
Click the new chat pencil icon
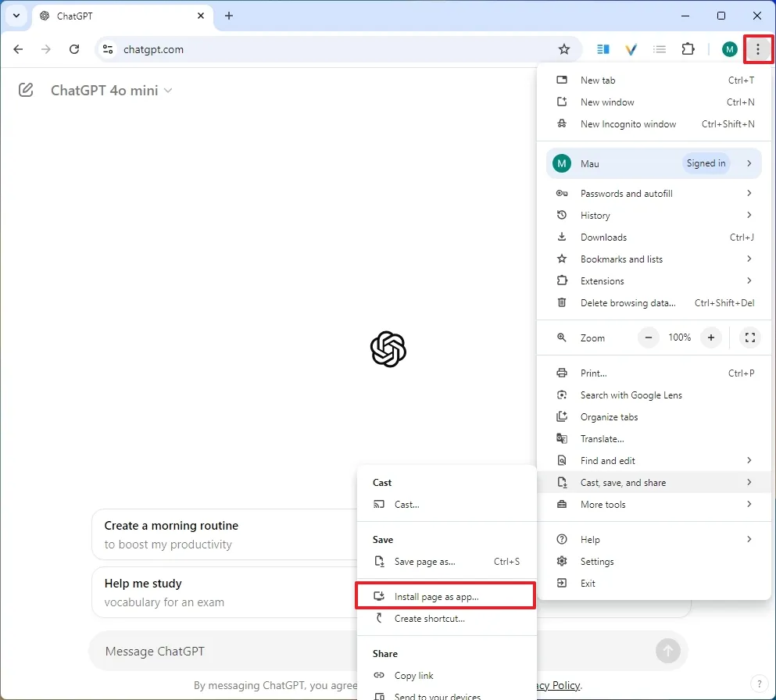26,90
